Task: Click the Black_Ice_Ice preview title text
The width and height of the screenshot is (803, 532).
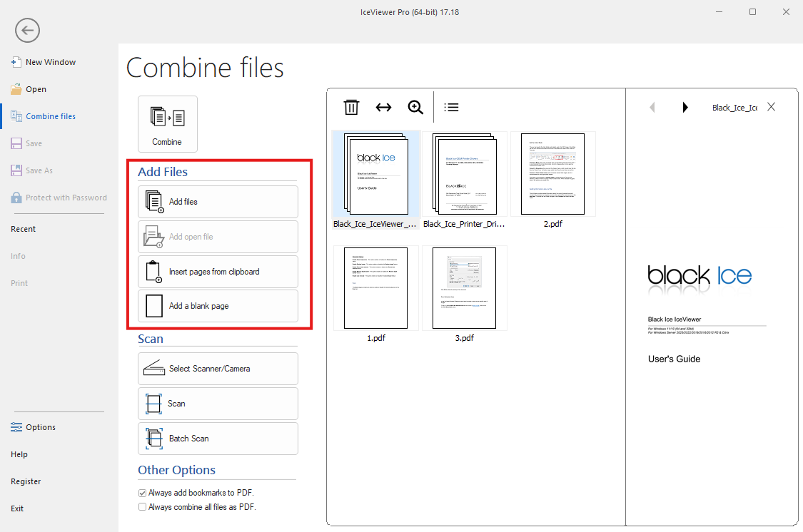Action: pyautogui.click(x=734, y=108)
